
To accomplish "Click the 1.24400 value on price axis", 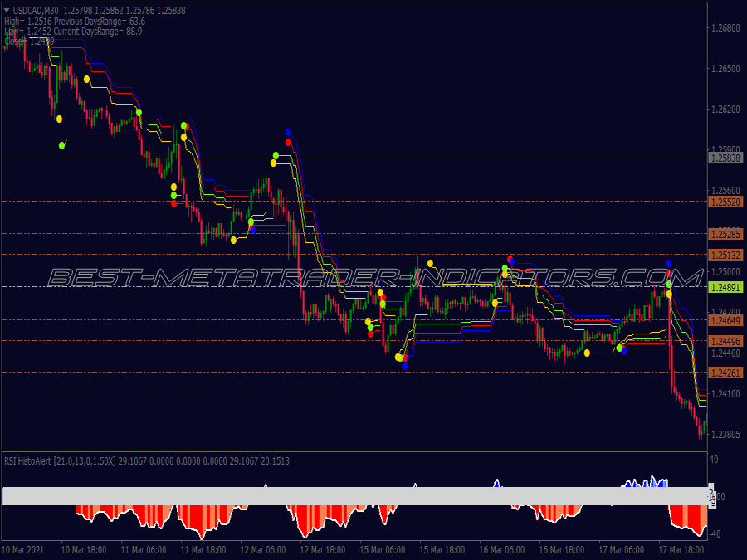I will [725, 353].
